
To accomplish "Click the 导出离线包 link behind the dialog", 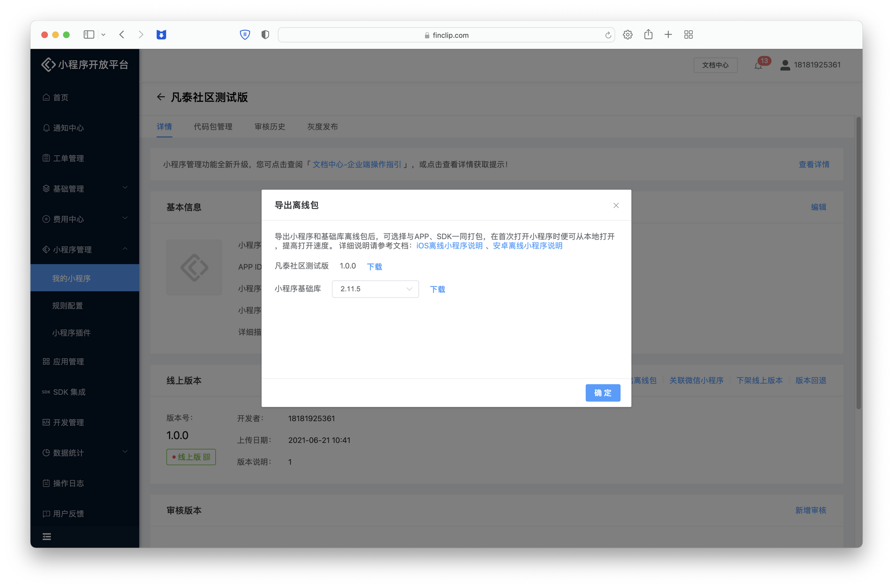I will [644, 381].
